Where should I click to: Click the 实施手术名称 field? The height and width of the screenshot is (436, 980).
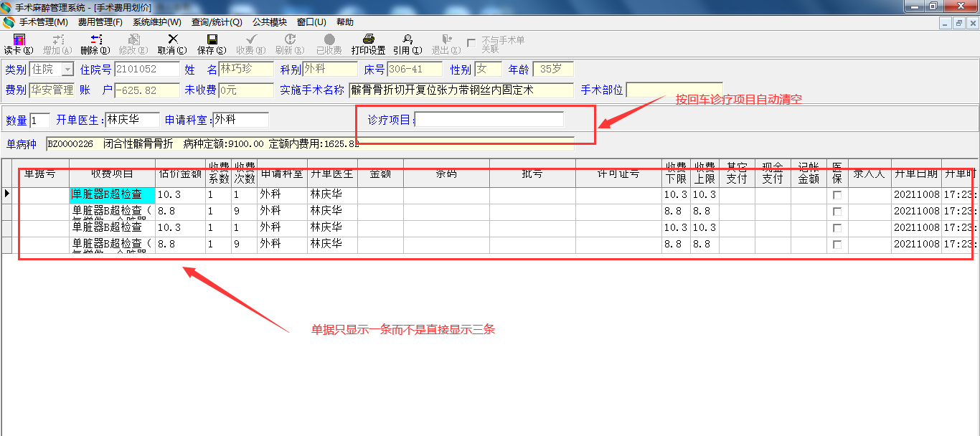click(461, 90)
